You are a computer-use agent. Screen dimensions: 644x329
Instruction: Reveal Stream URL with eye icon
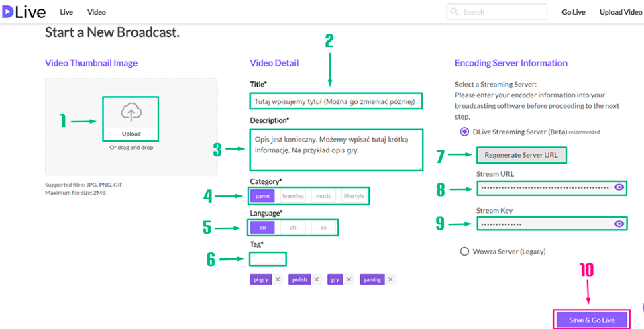coord(619,188)
